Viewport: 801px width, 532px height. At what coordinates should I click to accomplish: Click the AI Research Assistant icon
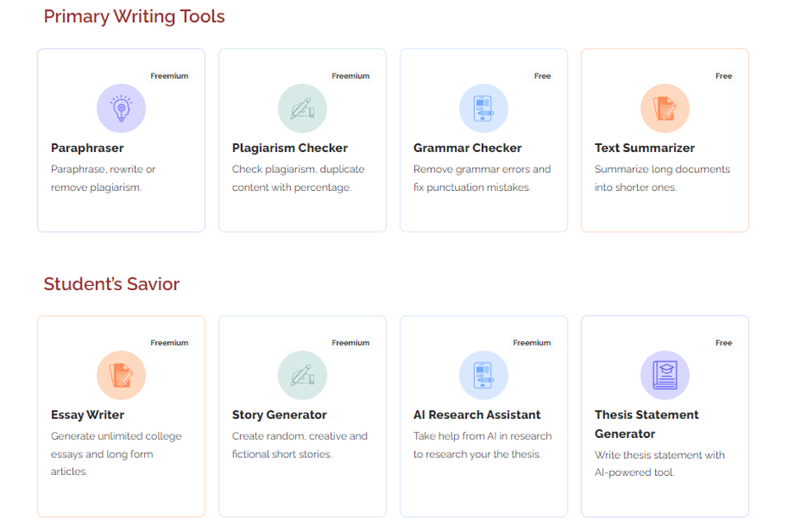pos(484,375)
